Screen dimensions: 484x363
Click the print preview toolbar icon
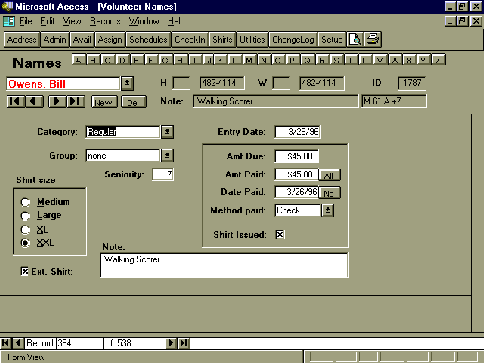pos(355,40)
